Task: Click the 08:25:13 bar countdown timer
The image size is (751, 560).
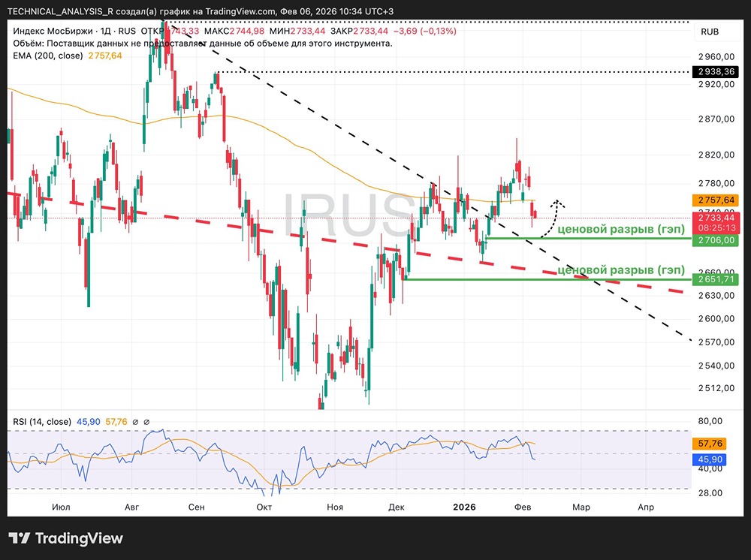Action: 716,228
